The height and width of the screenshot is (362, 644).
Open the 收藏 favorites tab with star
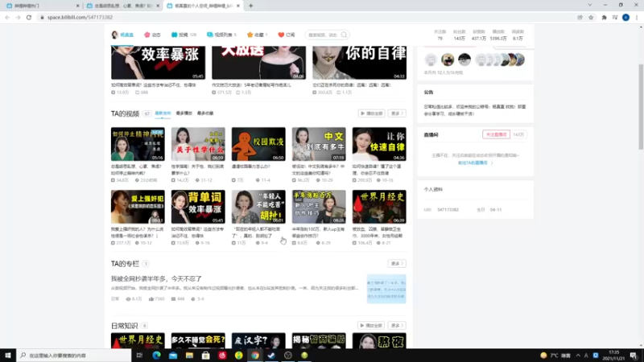[x=257, y=35]
